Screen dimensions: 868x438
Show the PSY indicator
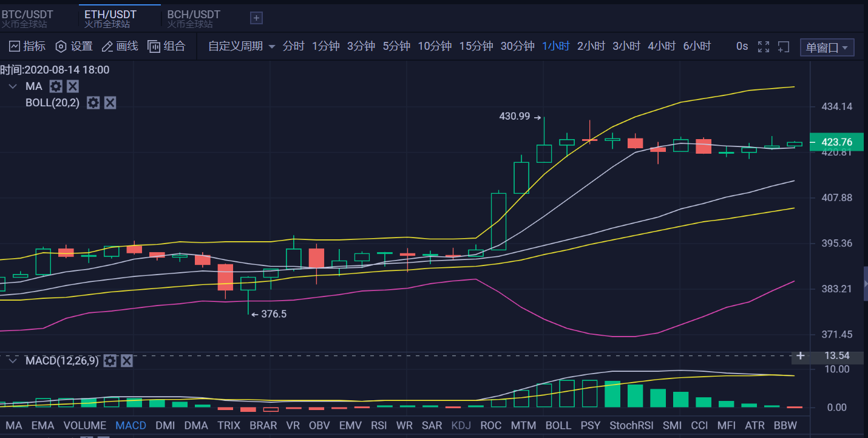(590, 425)
